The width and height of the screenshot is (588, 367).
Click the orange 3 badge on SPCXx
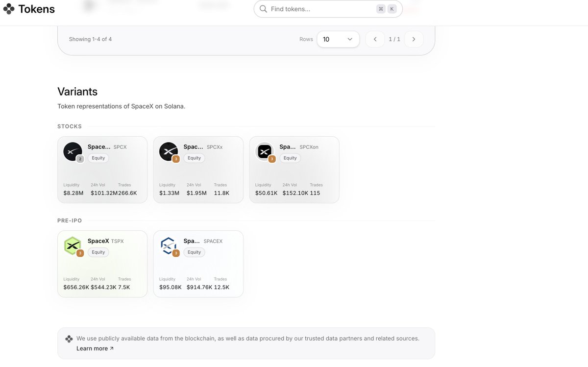(x=176, y=159)
